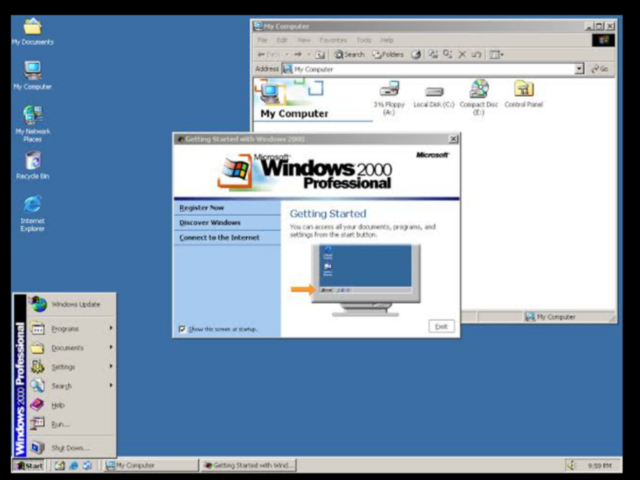Viewport: 640px width, 480px height.
Task: Open the Tools menu in My Computer
Action: (x=364, y=40)
